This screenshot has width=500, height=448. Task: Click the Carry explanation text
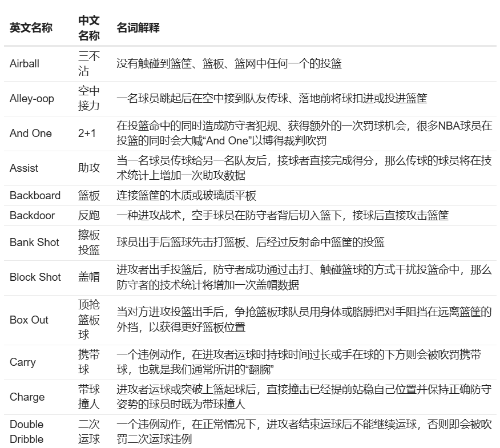(299, 362)
